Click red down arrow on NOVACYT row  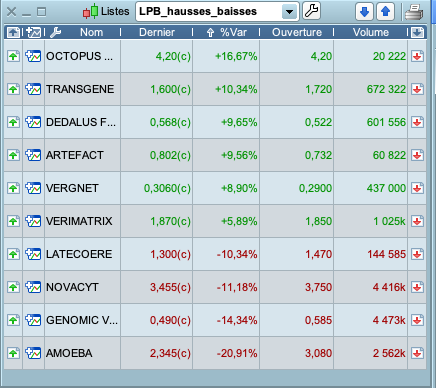[417, 287]
